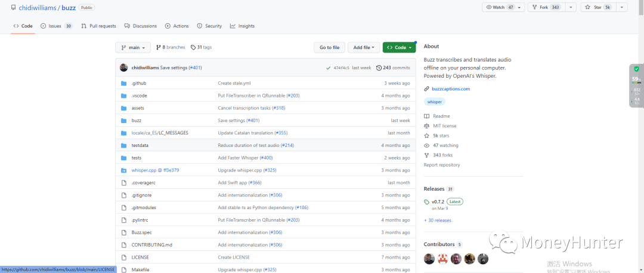Open the buzz repository name link
Viewport: 644px width, 273px height.
click(x=69, y=7)
